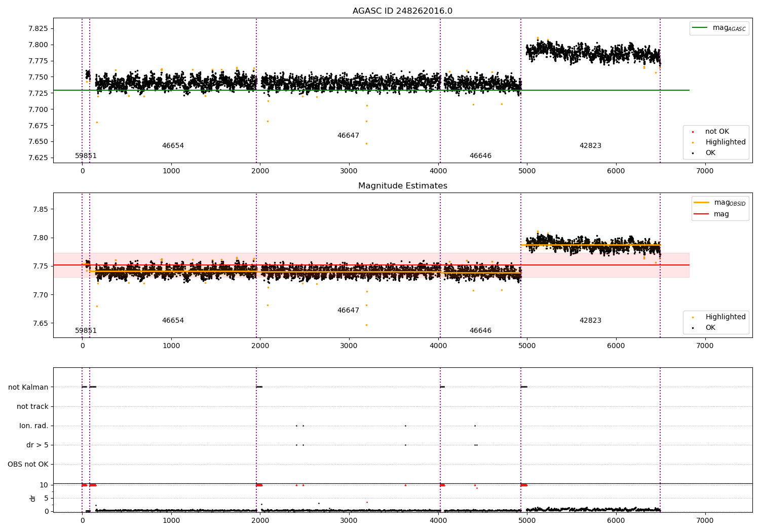Click obsid label 46646 in the top plot
The width and height of the screenshot is (760, 532).
(480, 156)
